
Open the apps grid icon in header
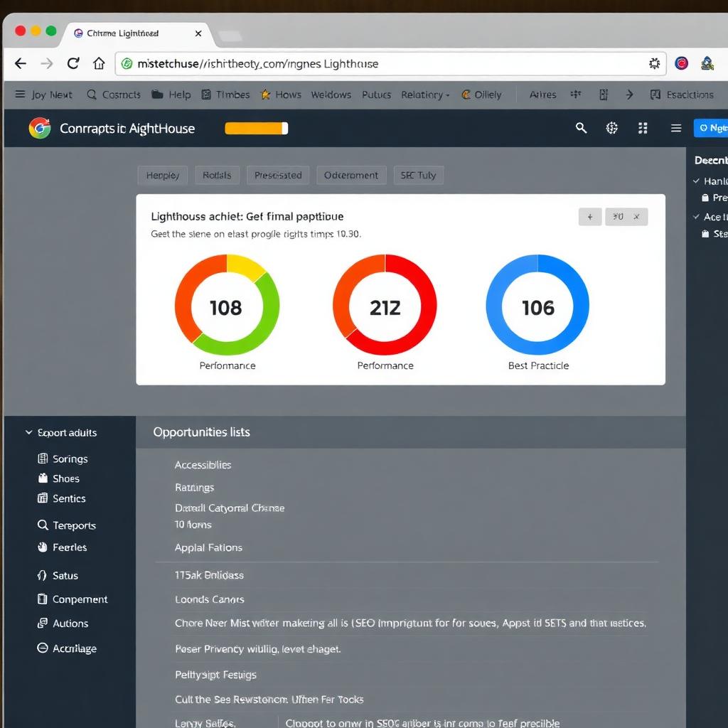click(643, 128)
